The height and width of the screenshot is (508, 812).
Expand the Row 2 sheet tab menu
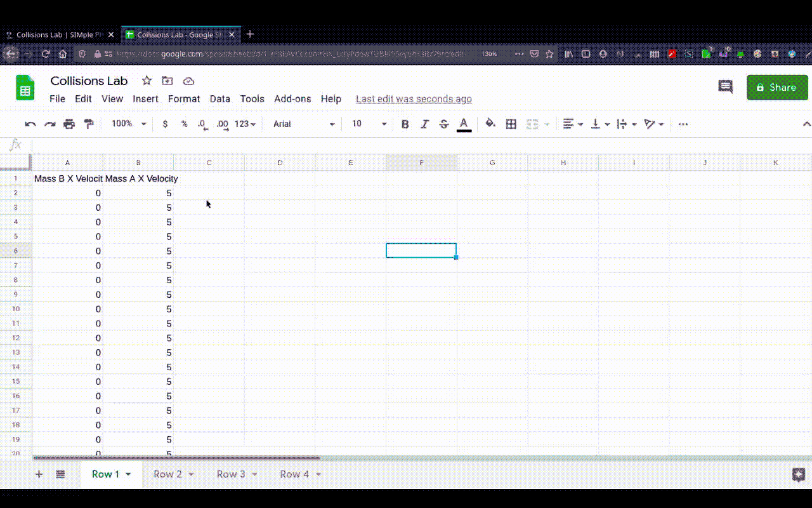click(190, 474)
